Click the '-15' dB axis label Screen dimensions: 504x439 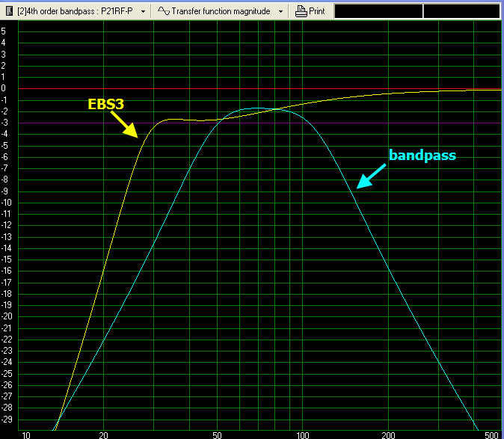(7, 260)
